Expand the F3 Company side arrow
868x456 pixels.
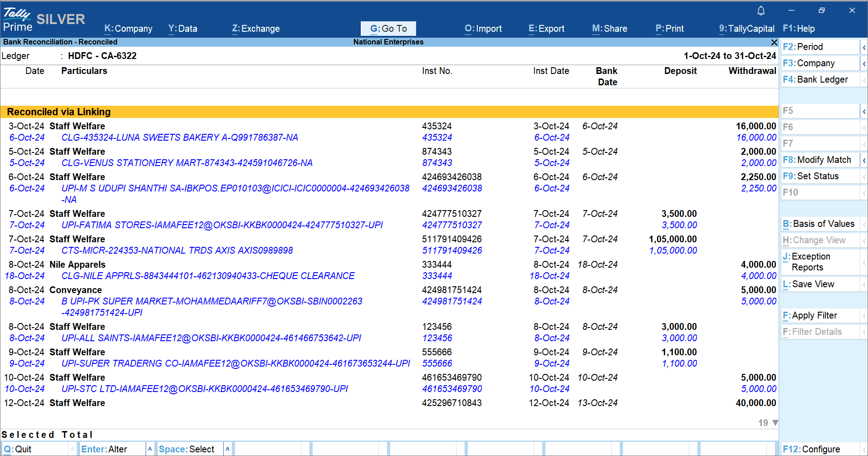point(864,64)
